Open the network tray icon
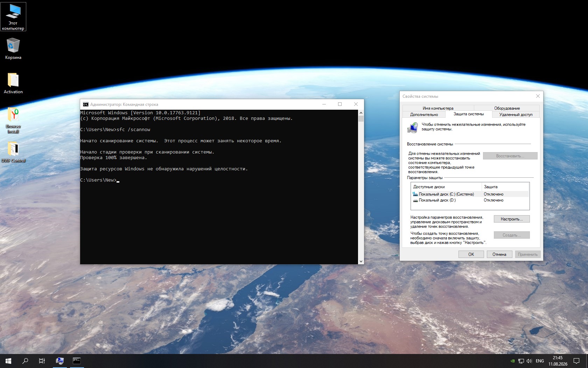588x368 pixels. [x=521, y=361]
